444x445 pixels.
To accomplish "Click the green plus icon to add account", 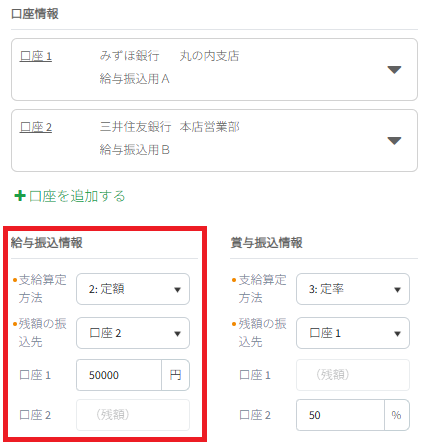I will coord(20,196).
